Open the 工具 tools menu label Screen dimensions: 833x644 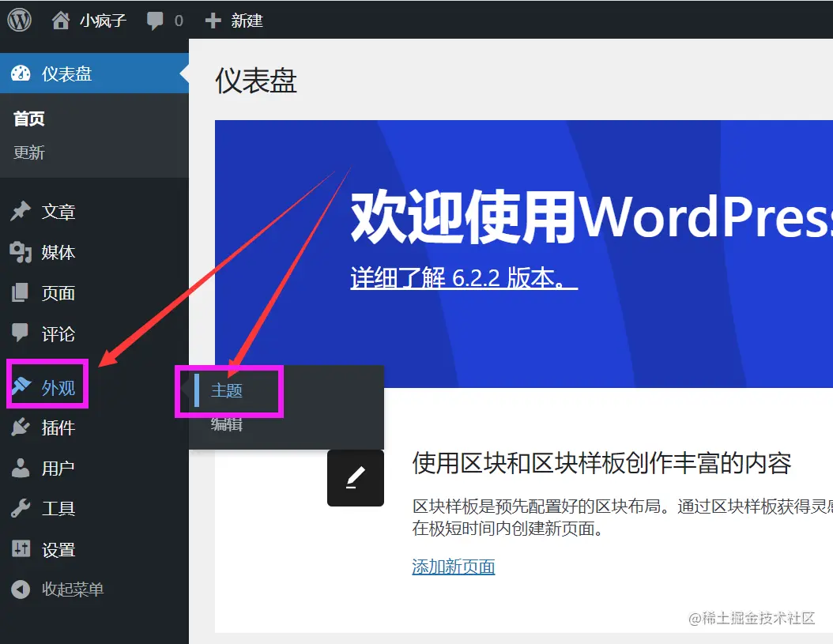point(58,509)
